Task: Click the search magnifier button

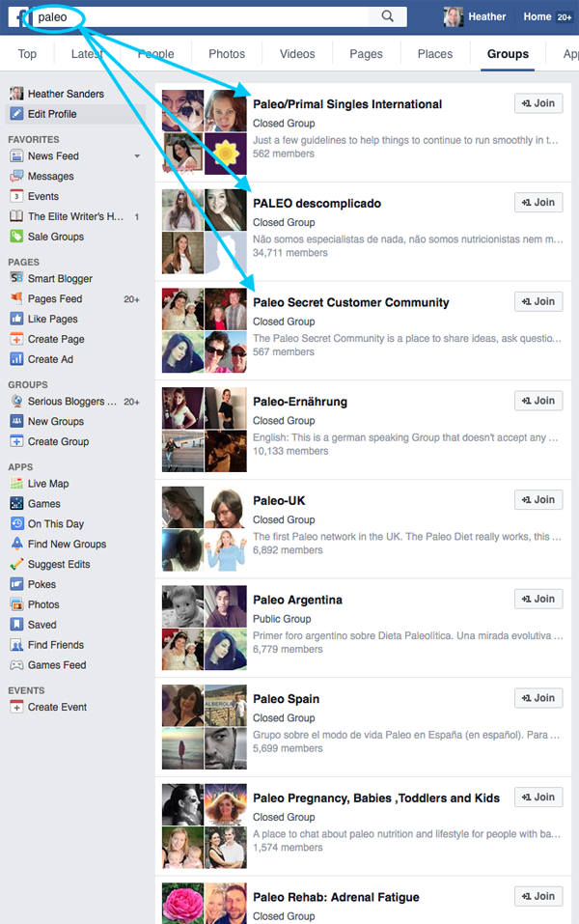Action: [387, 16]
